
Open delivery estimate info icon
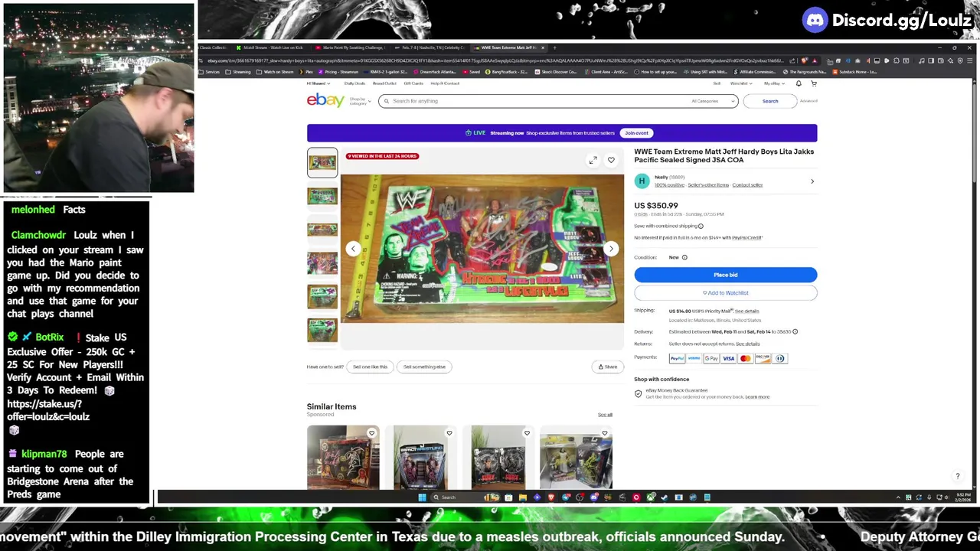click(795, 331)
